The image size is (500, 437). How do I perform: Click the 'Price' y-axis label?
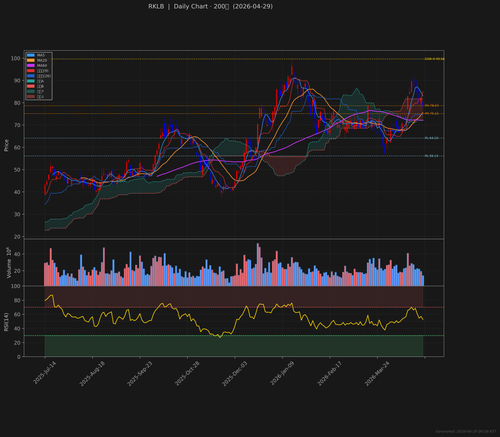coord(6,145)
